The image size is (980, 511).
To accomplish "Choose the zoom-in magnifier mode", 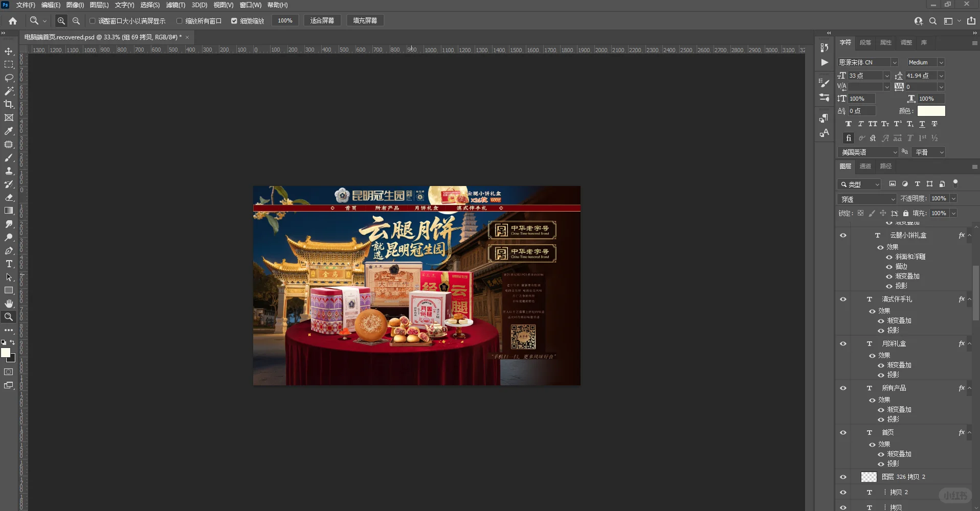I will 61,21.
